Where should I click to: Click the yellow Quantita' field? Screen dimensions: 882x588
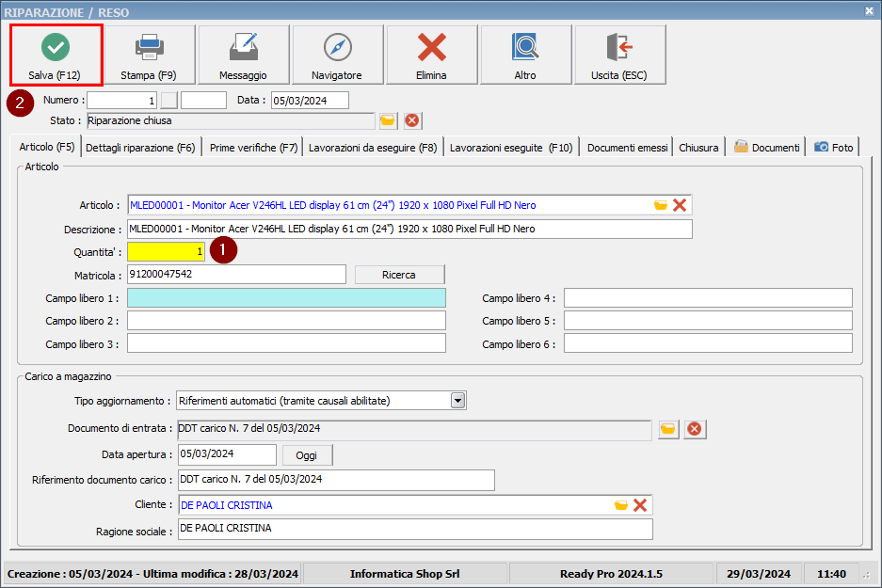pos(166,252)
